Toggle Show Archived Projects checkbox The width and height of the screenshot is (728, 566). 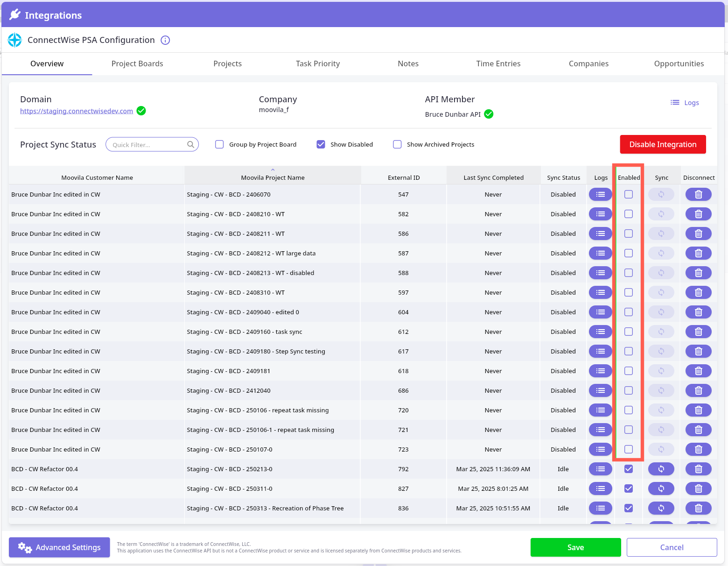(397, 144)
